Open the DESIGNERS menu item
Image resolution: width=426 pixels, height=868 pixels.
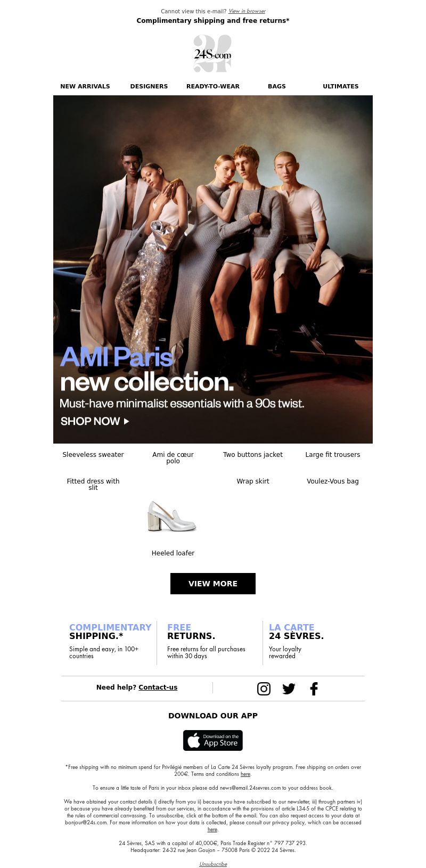tap(149, 86)
